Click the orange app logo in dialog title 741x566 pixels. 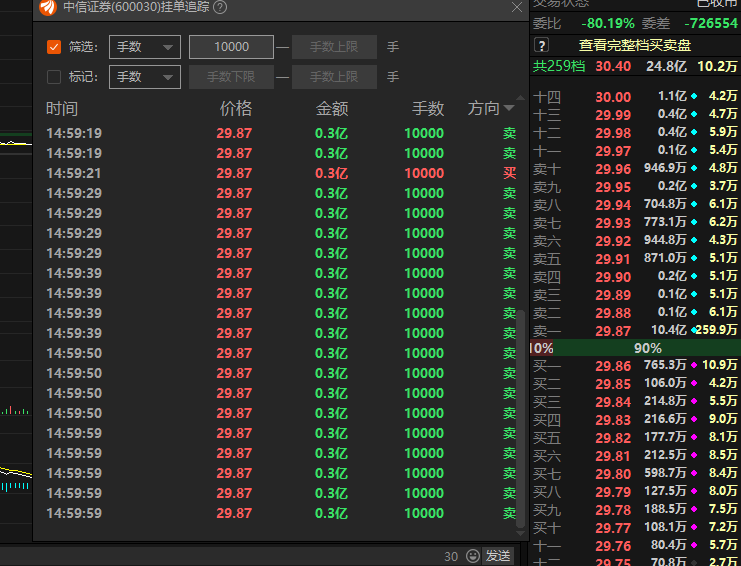pos(48,7)
